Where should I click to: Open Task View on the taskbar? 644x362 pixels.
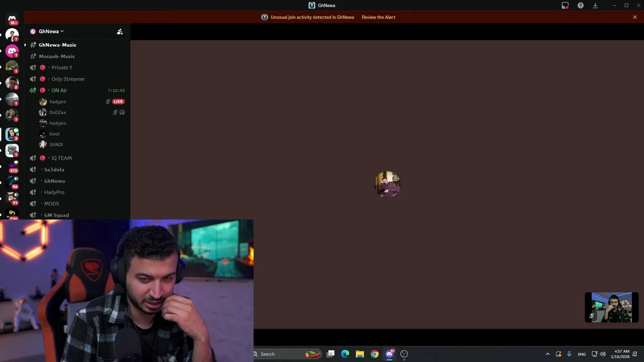coord(331,354)
